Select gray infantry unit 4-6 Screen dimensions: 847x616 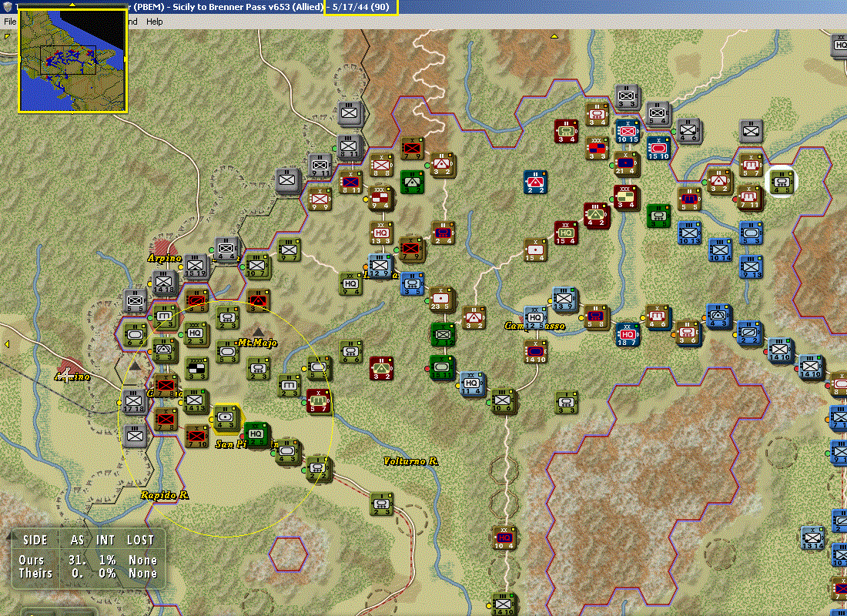pos(688,131)
